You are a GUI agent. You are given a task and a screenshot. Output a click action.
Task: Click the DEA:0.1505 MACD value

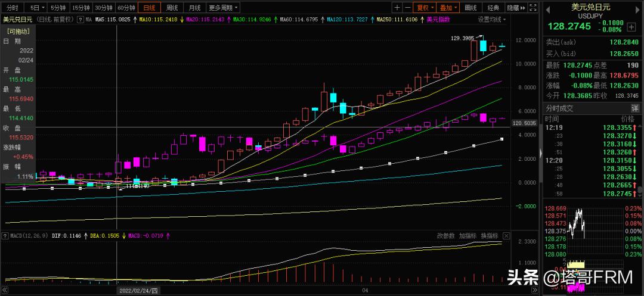pos(106,236)
